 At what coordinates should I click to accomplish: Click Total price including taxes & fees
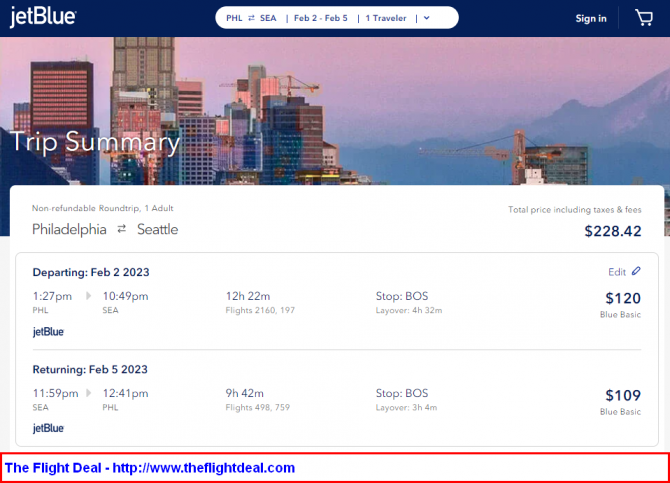(575, 209)
